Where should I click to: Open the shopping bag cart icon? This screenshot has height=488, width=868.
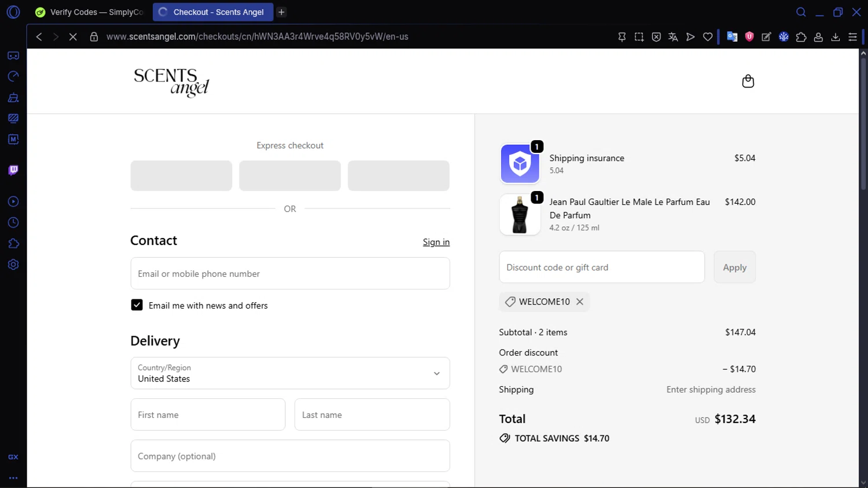748,81
